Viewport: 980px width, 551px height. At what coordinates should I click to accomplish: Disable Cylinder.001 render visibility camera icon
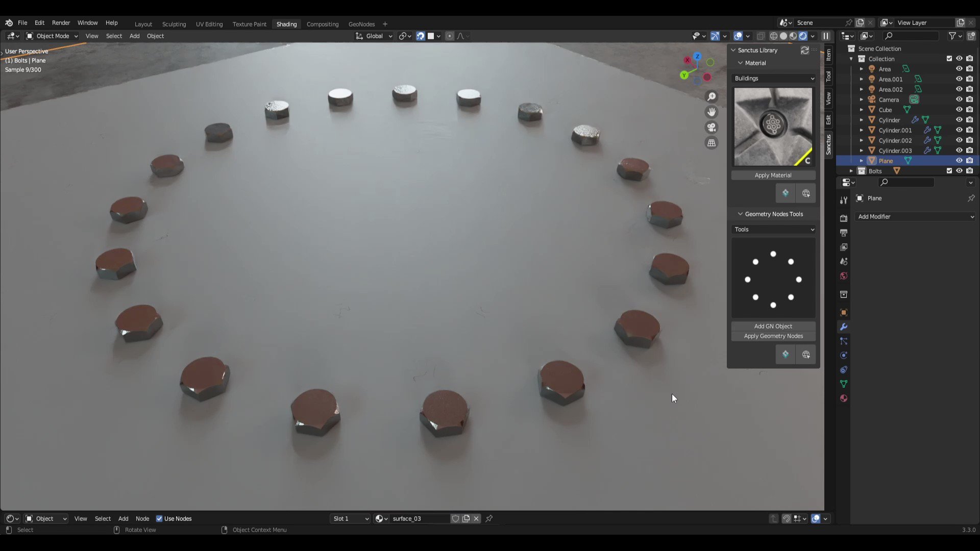click(969, 130)
